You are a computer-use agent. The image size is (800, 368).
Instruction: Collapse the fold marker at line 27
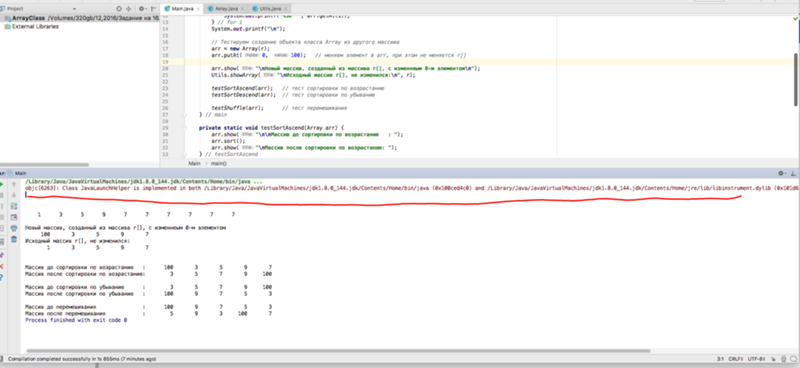tap(184, 115)
